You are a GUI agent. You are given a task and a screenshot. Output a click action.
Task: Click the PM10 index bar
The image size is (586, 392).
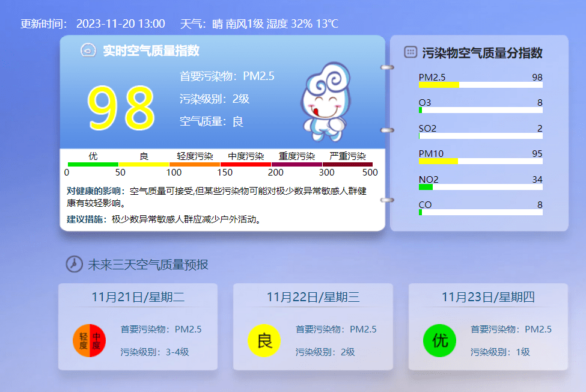coord(481,162)
